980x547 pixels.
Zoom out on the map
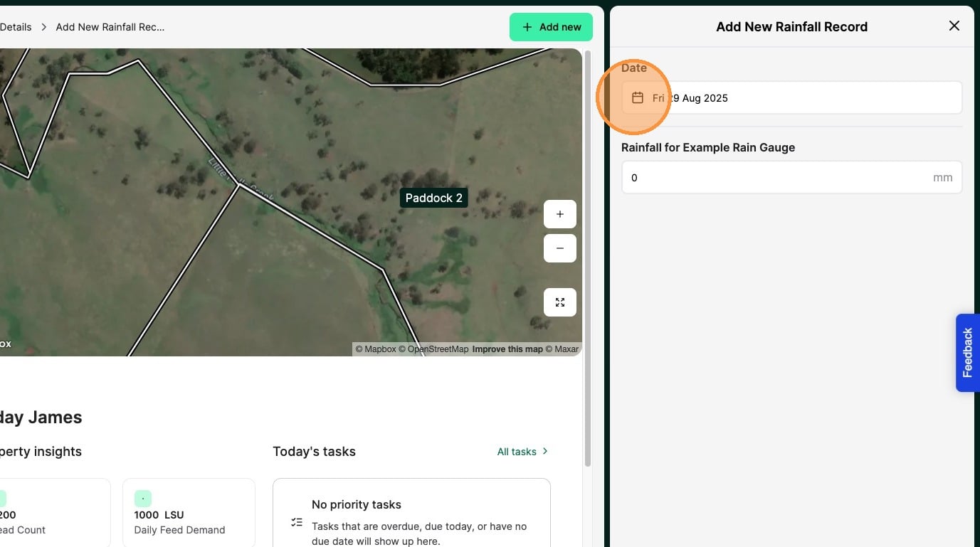click(560, 248)
